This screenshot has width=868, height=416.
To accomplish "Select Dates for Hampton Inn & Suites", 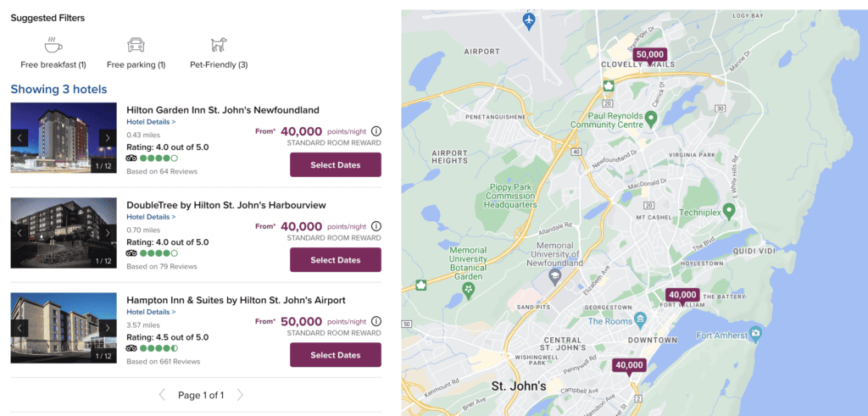I will pyautogui.click(x=336, y=355).
